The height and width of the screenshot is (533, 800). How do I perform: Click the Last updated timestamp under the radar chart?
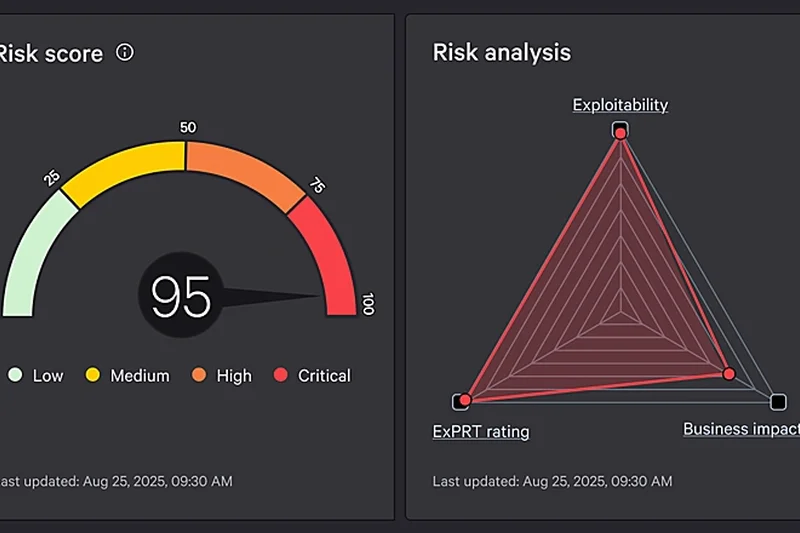pyautogui.click(x=552, y=481)
